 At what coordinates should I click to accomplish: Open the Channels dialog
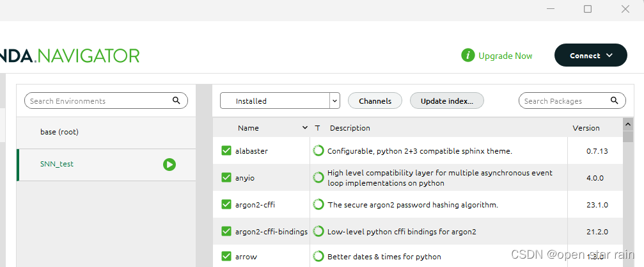(375, 101)
